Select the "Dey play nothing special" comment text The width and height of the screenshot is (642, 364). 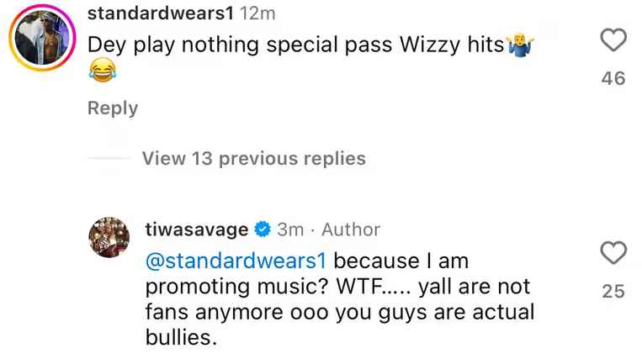tap(240, 45)
